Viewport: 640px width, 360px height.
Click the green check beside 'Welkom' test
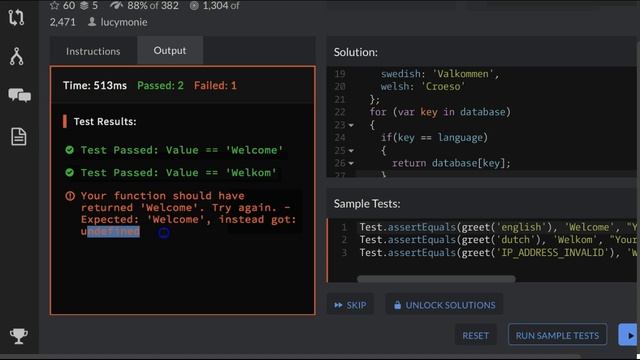[x=69, y=172]
